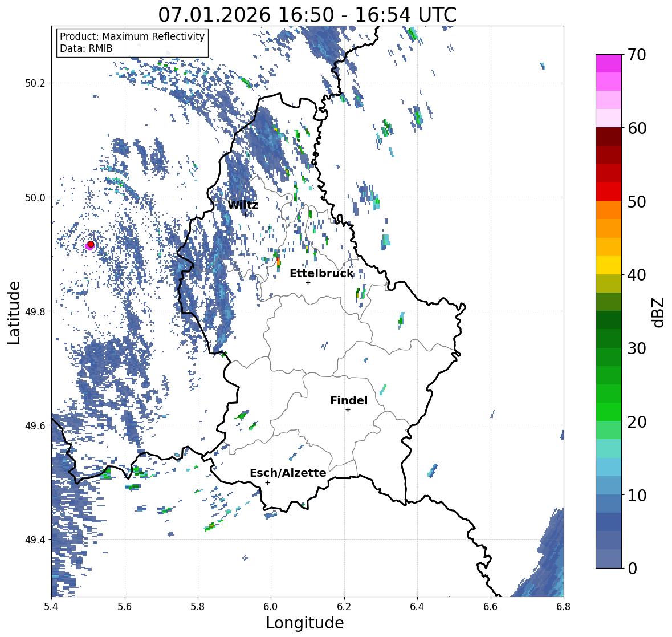
Task: Click the dBZ colorbar label
Action: 659,312
